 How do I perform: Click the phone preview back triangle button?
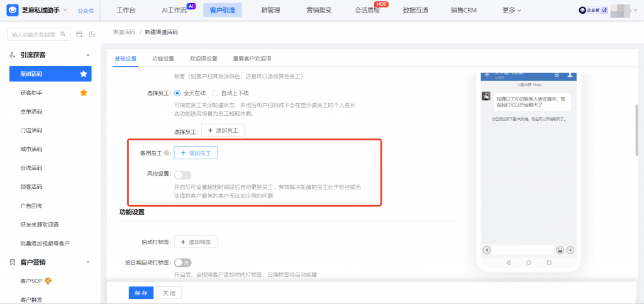(x=508, y=262)
